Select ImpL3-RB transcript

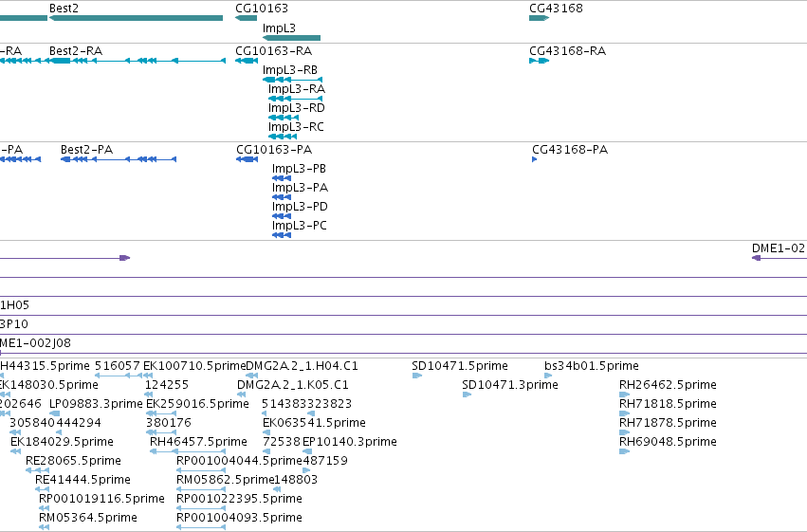pyautogui.click(x=292, y=80)
